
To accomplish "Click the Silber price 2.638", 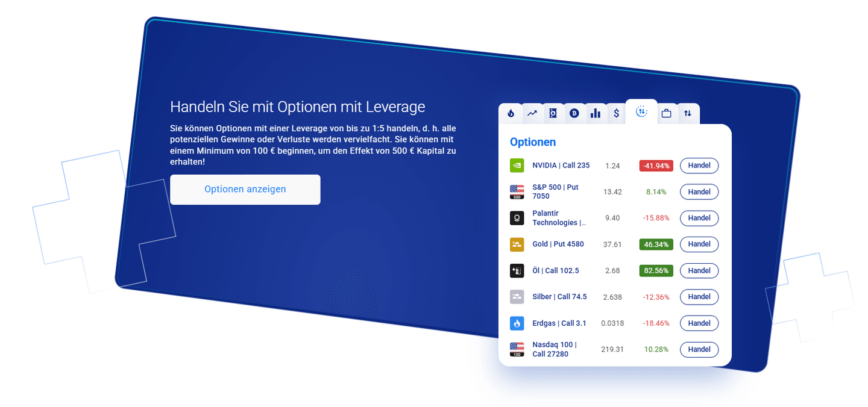I will pyautogui.click(x=612, y=297).
